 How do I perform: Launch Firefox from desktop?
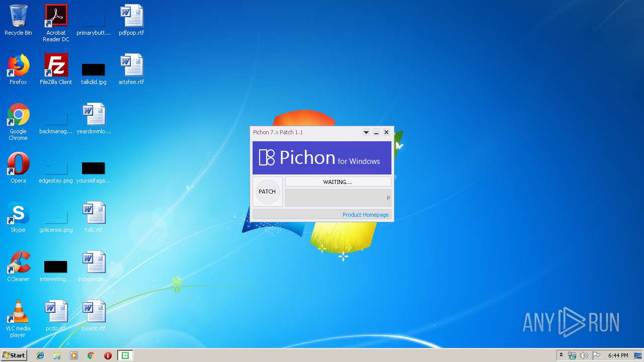tap(18, 69)
